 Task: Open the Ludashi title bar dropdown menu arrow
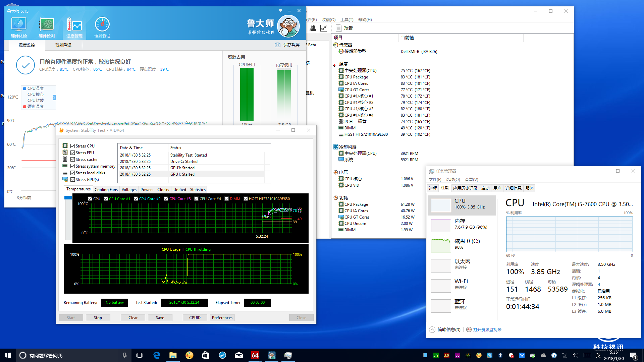[x=280, y=11]
